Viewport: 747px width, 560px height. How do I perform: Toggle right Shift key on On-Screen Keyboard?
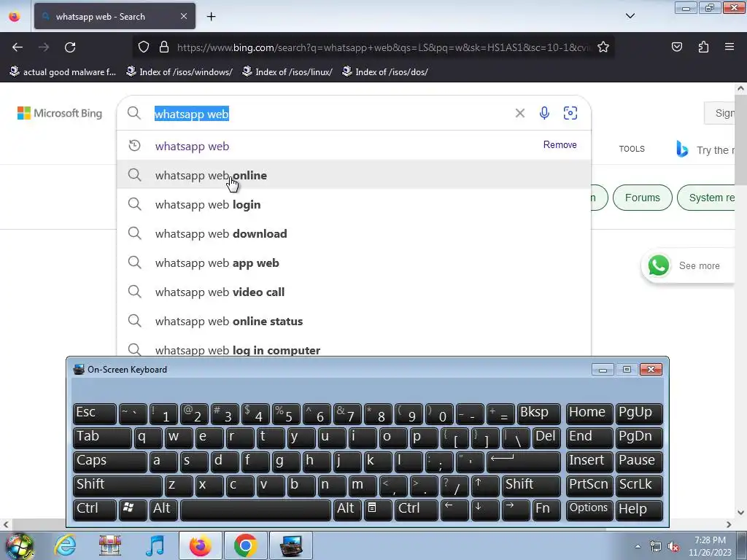click(x=531, y=485)
